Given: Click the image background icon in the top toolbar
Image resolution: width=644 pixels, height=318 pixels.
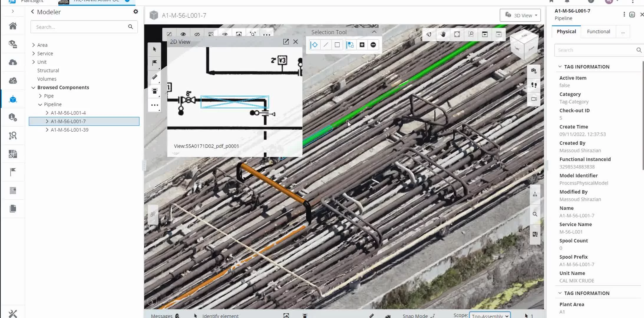Looking at the screenshot, I should tap(239, 34).
